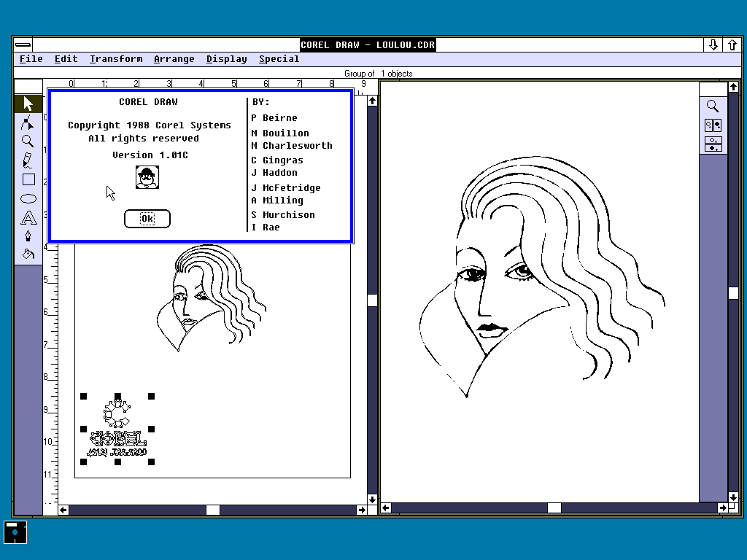
Task: Click 'Copyright 1988 Corel Systems' text
Action: click(149, 125)
